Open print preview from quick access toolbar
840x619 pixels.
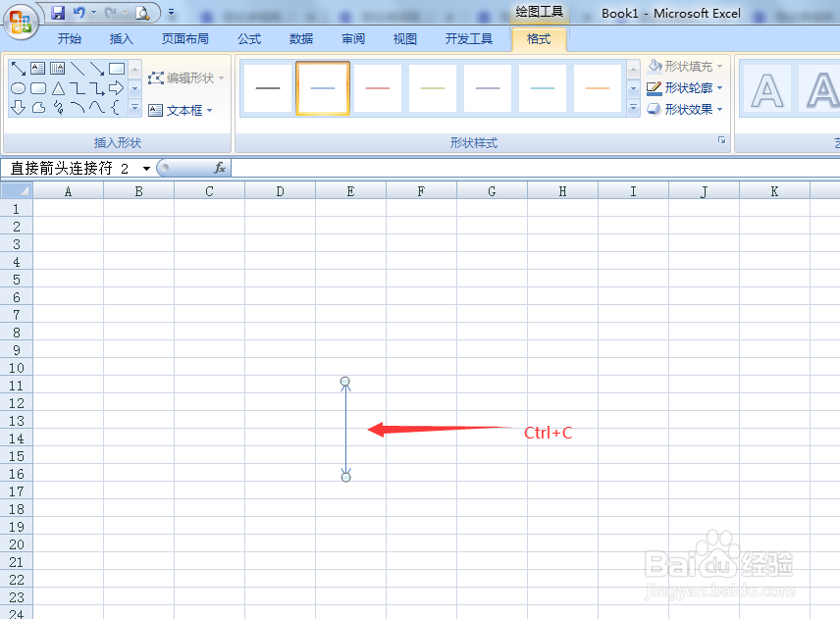[x=142, y=13]
